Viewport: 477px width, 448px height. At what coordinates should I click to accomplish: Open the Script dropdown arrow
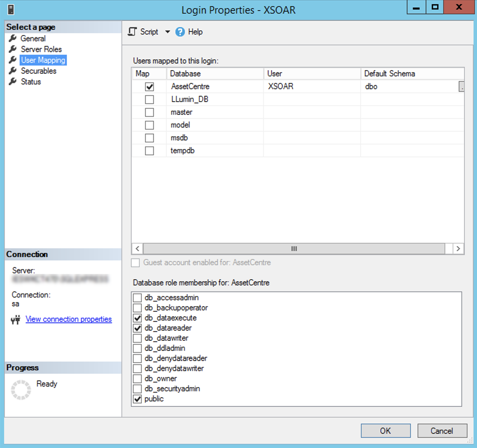167,32
